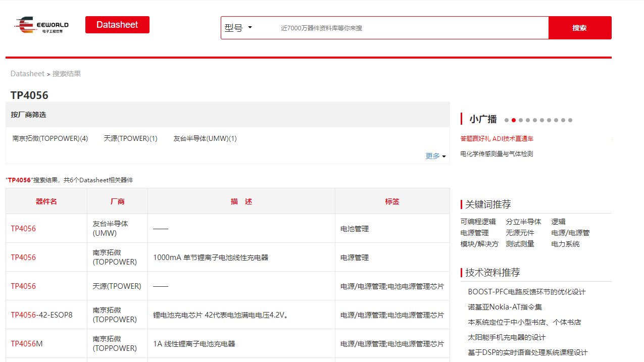The image size is (644, 362).
Task: Open the TP4056-42-ESOP8 part link
Action: point(42,315)
